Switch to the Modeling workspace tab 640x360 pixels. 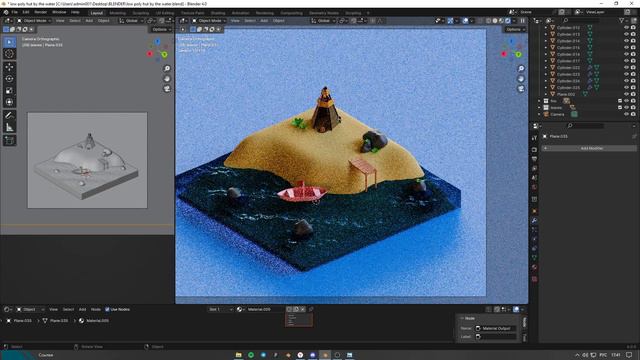(x=117, y=13)
